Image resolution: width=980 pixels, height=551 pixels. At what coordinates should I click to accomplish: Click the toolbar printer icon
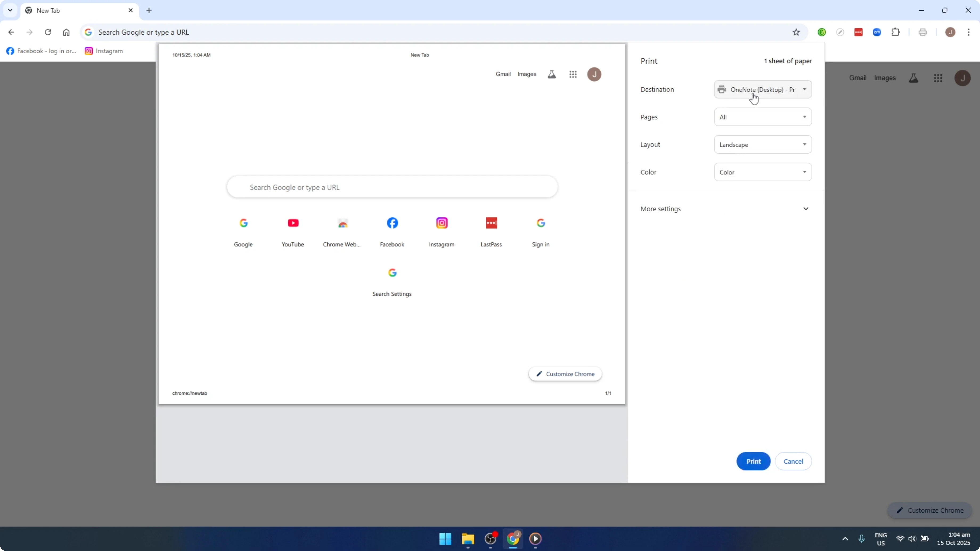click(922, 32)
